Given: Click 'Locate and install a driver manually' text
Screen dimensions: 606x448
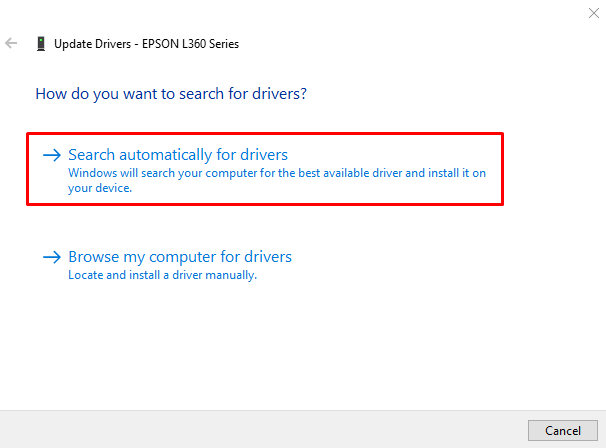Looking at the screenshot, I should click(x=162, y=275).
